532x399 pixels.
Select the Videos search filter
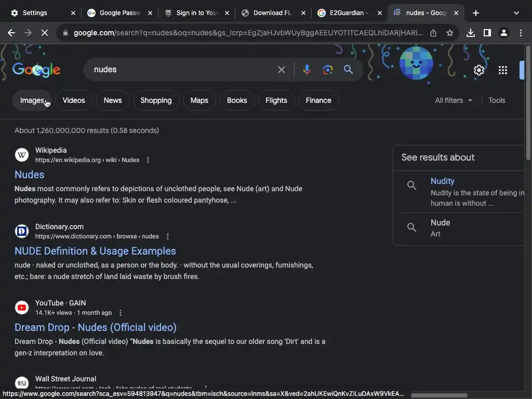tap(74, 100)
